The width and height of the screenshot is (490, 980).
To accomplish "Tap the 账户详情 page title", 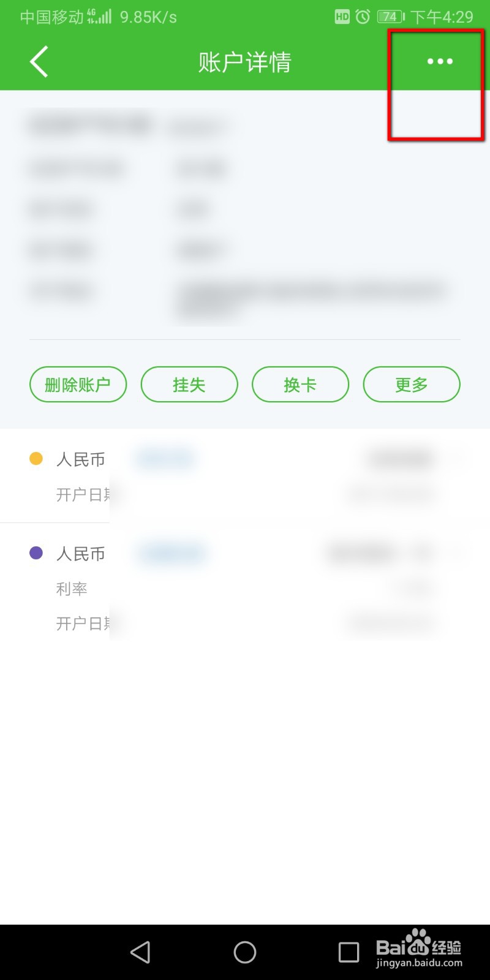I will (x=245, y=62).
